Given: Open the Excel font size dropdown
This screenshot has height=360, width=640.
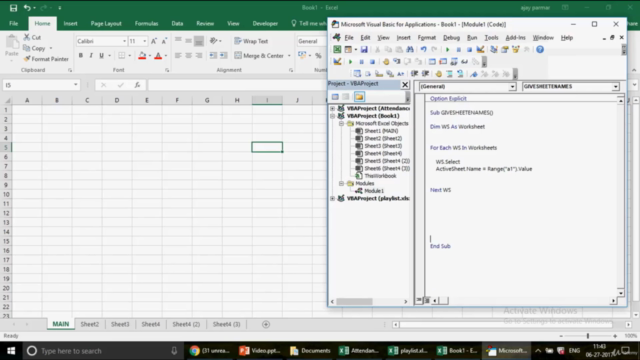Looking at the screenshot, I should click(144, 41).
